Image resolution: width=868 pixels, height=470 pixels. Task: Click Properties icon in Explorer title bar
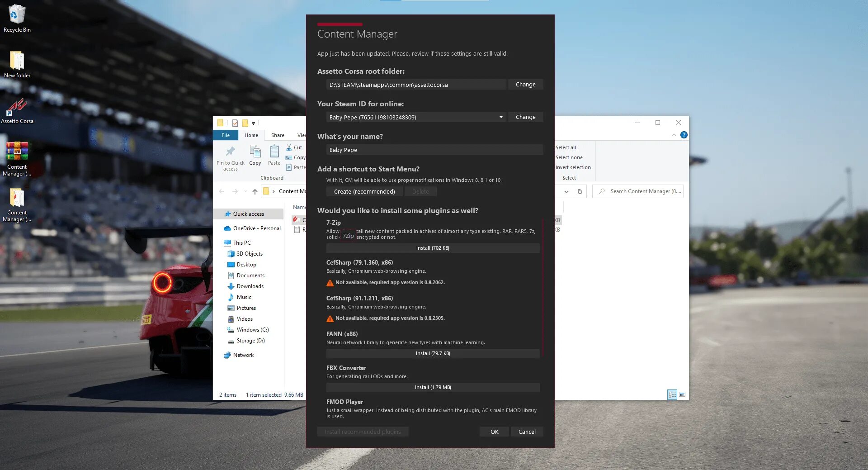pos(235,123)
